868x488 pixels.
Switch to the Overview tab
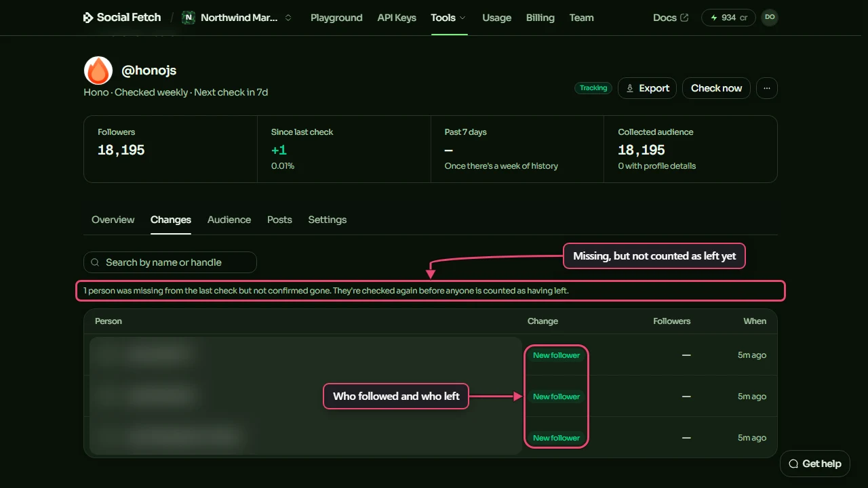click(x=113, y=220)
